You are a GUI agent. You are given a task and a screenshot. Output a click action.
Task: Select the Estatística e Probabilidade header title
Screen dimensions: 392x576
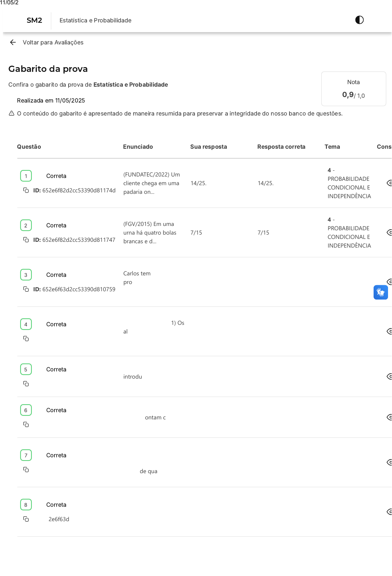[95, 20]
